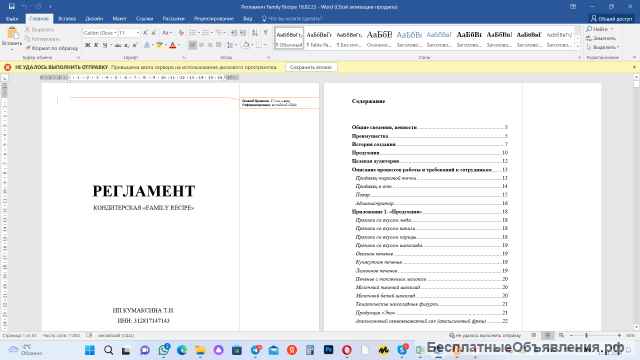Viewport: 640px width, 360px height.
Task: Switch to the Дизайн tab
Action: point(94,19)
